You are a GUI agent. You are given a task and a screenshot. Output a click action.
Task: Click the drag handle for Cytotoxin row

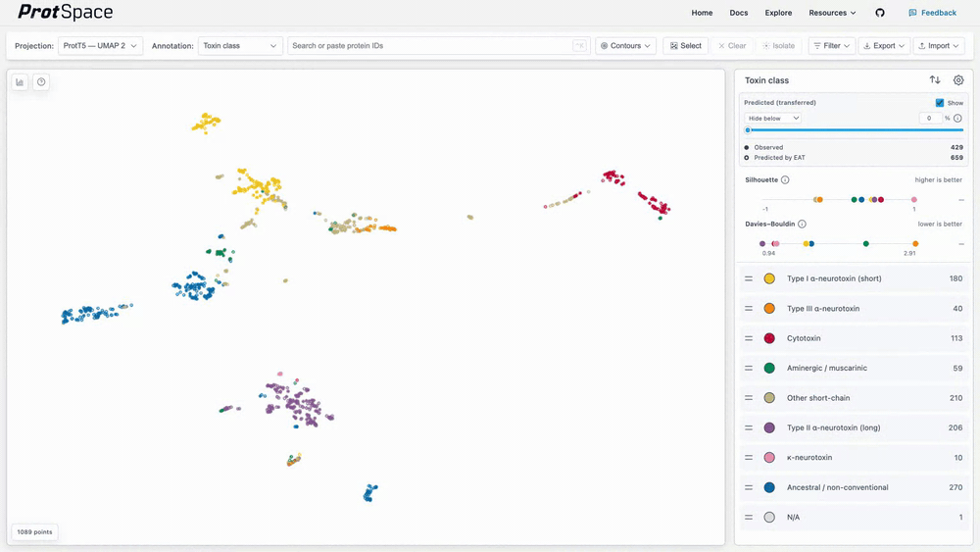[x=749, y=338]
